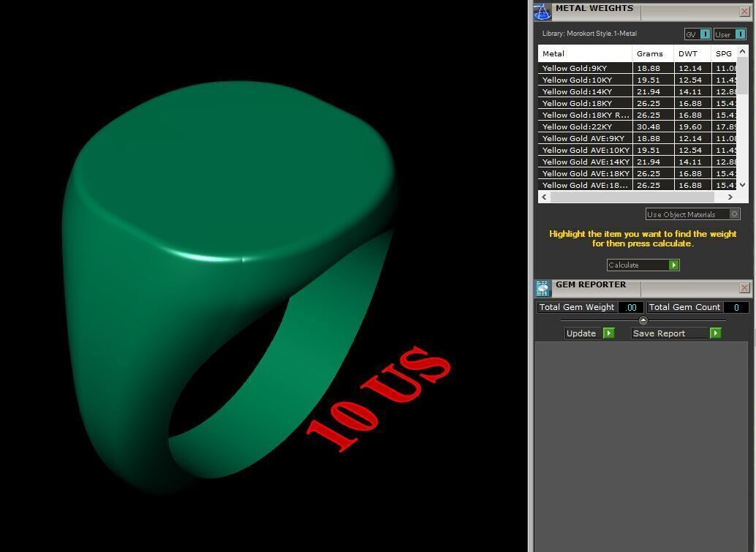
Task: Click the red 10 US size text
Action: 379,398
